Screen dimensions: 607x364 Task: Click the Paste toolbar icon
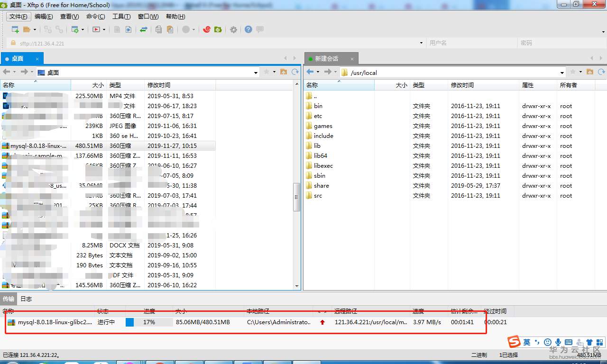coord(169,29)
